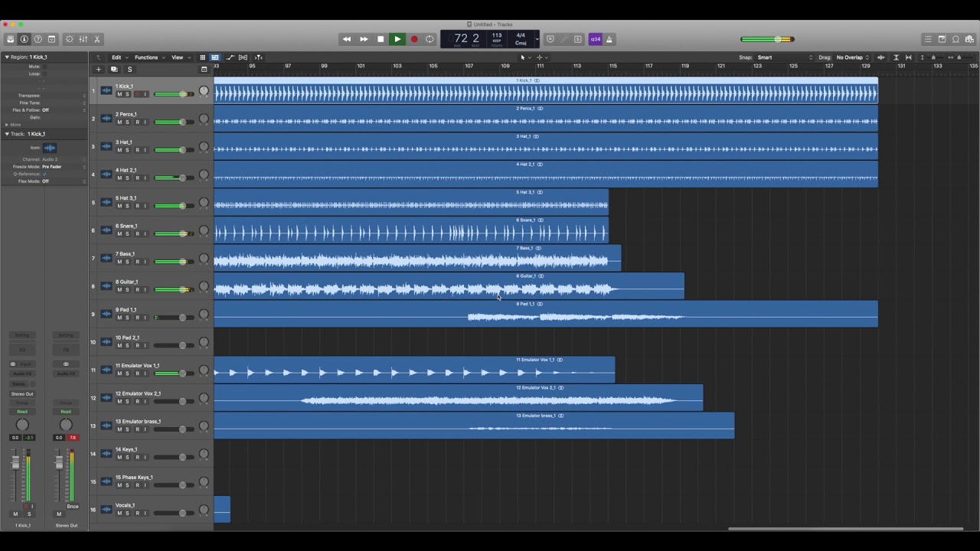Click the Bnce bounce button
This screenshot has height=551, width=980.
click(73, 507)
